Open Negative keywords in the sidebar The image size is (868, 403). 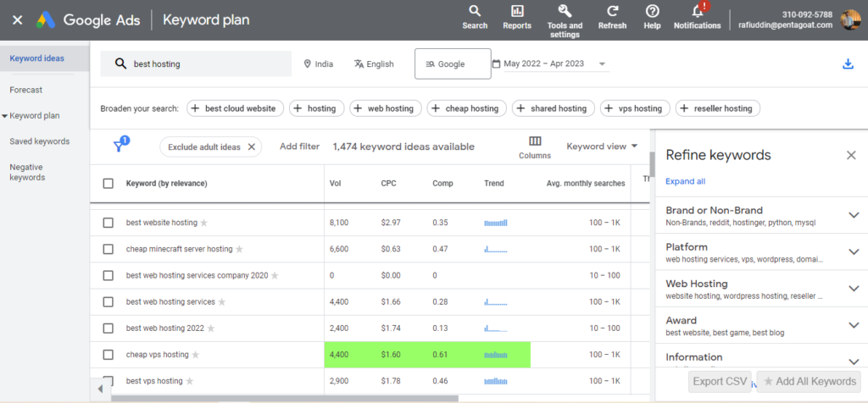pos(27,173)
